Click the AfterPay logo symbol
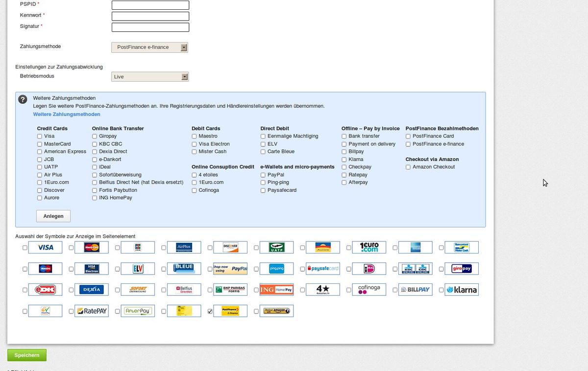This screenshot has height=371, width=588. 138,311
